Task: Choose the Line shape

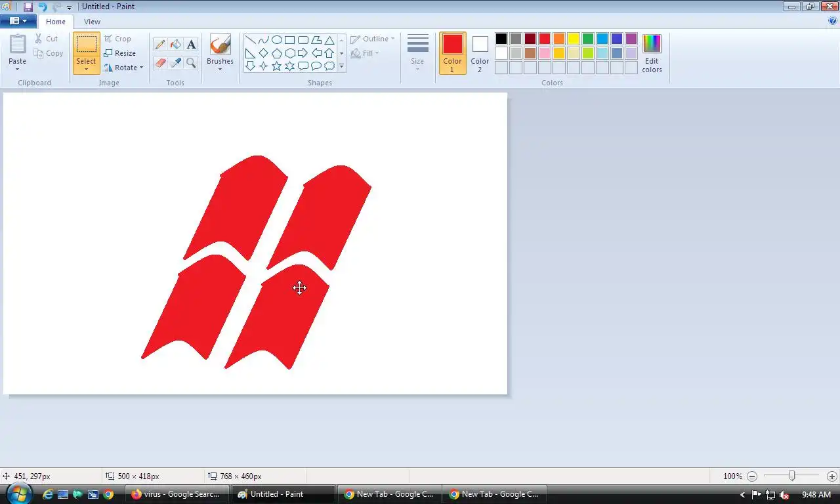Action: (250, 40)
